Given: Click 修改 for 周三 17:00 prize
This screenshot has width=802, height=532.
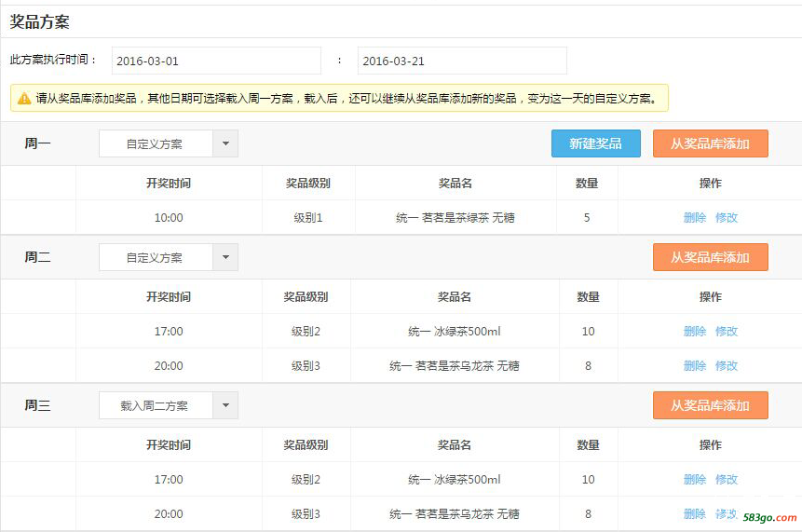Looking at the screenshot, I should click(x=727, y=479).
